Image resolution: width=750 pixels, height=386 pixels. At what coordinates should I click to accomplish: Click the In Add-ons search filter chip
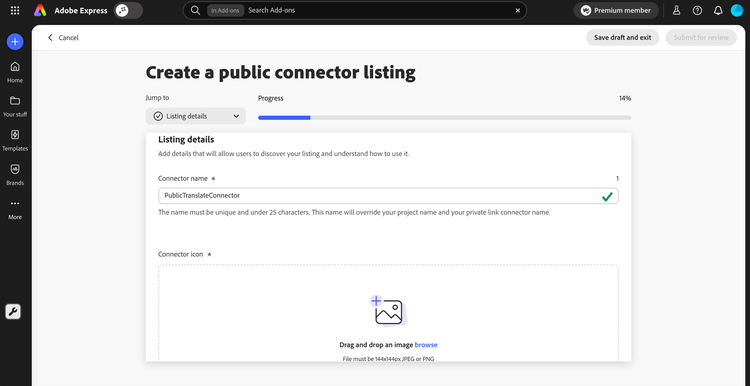226,10
